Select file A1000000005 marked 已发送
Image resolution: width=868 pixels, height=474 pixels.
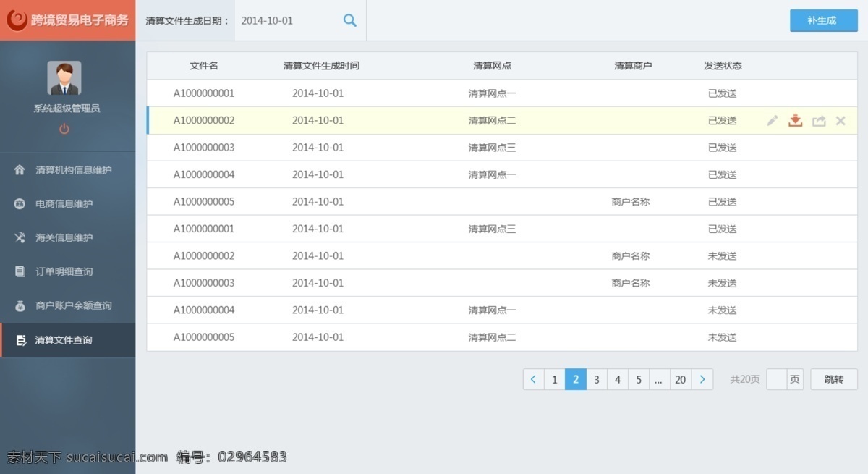coord(502,202)
